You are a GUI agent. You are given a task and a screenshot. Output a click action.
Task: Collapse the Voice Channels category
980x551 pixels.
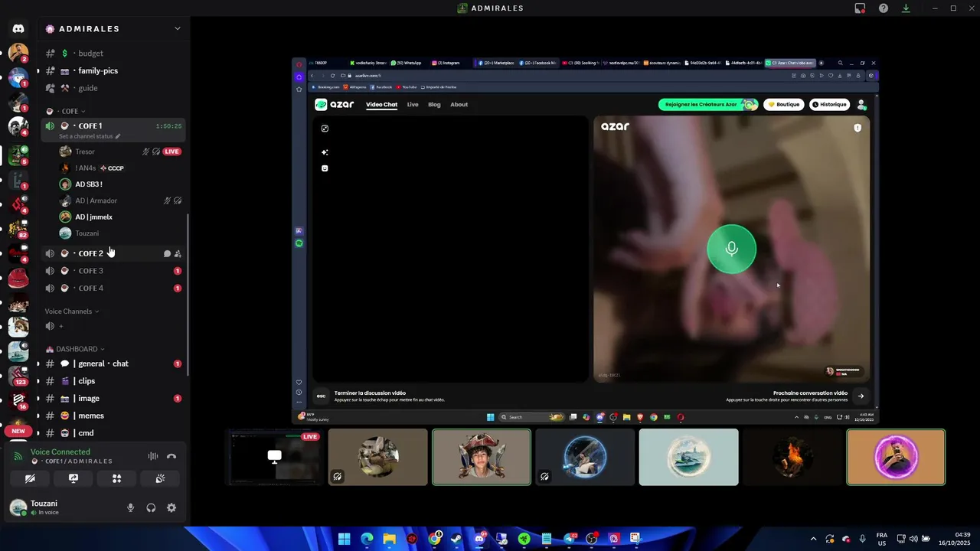(x=72, y=311)
